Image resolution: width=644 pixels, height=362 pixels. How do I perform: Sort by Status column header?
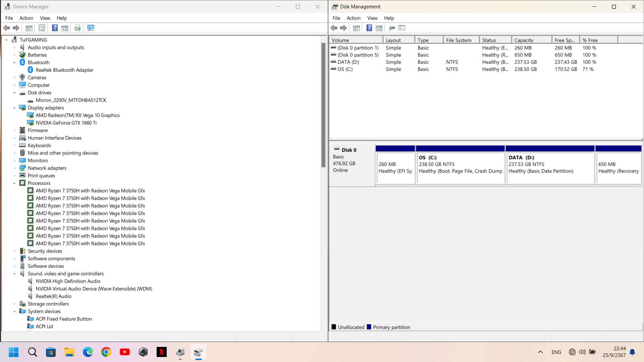coord(495,40)
